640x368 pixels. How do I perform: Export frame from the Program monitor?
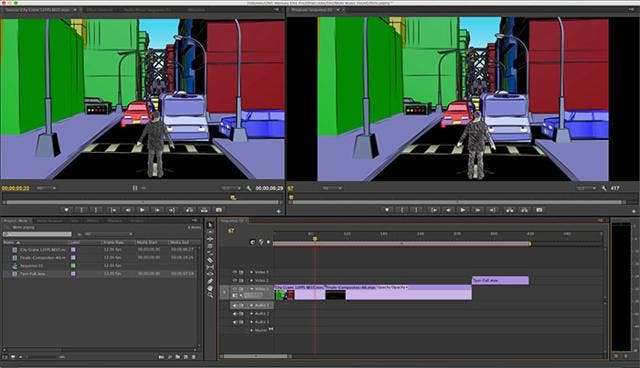539,210
